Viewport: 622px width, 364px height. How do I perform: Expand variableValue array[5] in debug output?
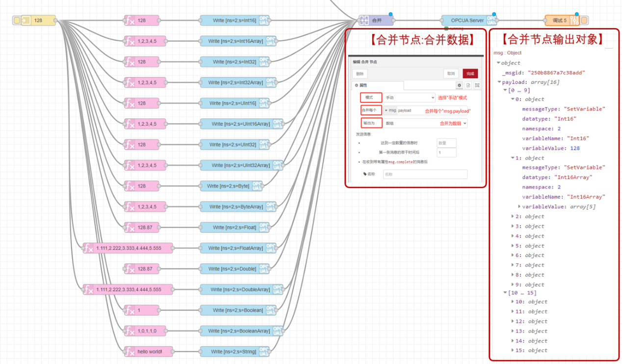(x=519, y=207)
